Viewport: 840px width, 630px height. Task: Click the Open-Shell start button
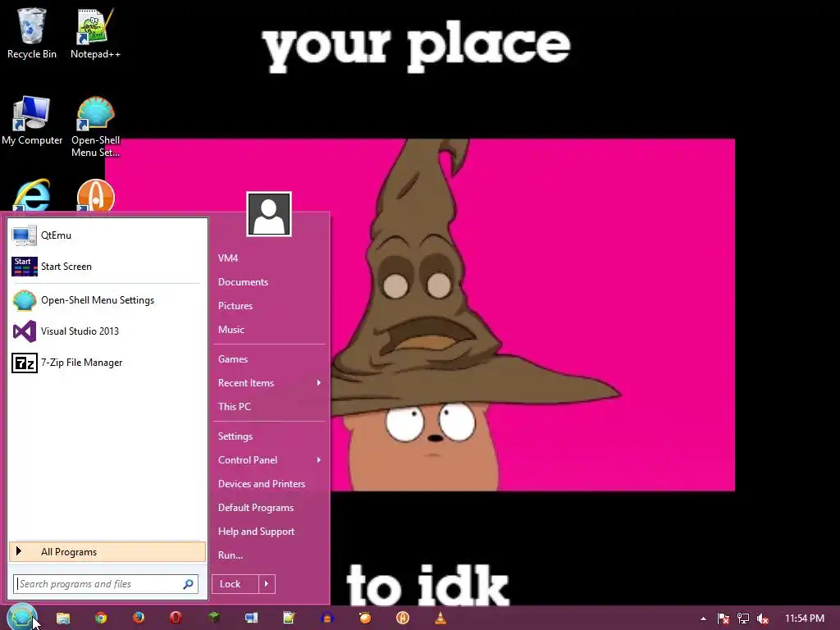tap(21, 617)
